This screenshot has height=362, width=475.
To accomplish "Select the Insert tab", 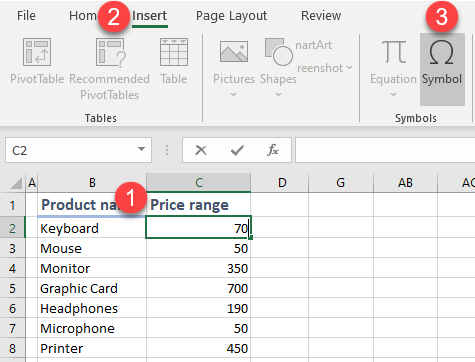I will point(150,16).
